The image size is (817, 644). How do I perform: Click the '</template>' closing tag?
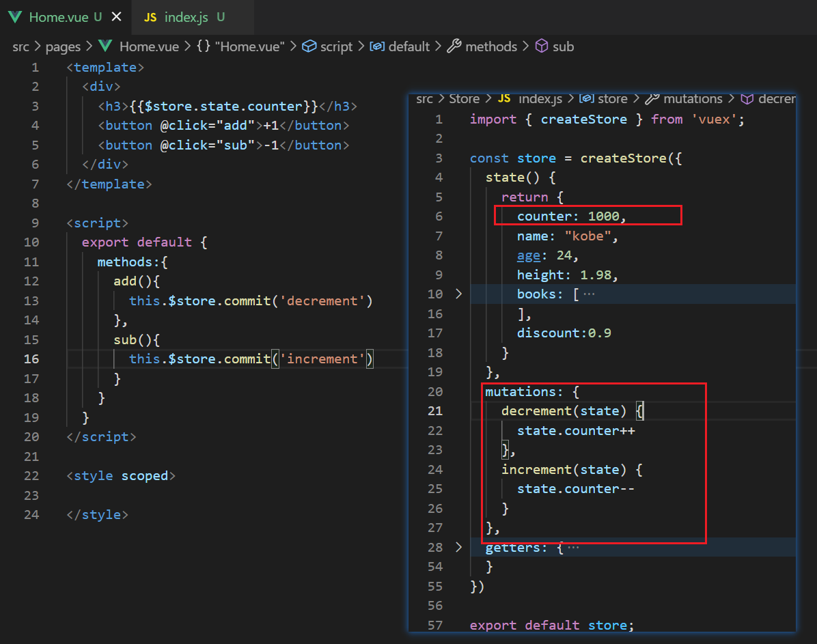click(109, 184)
